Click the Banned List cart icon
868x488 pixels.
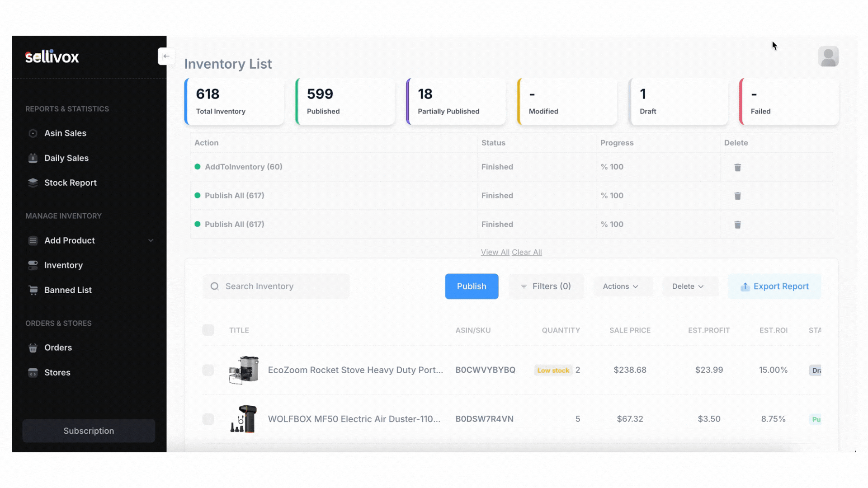33,290
